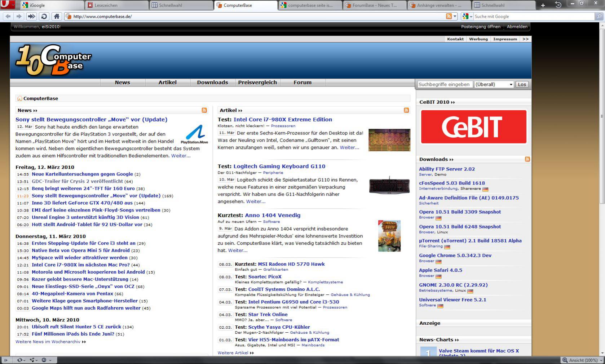Open the Google Chrome 5.0.342.3 Dev download
The image size is (605, 364).
[x=455, y=256]
